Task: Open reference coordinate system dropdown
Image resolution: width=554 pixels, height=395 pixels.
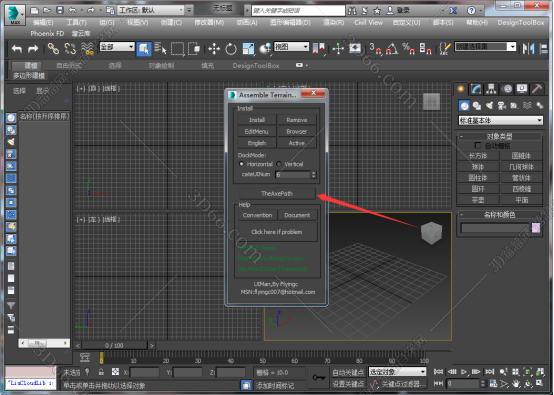Action: (x=291, y=47)
